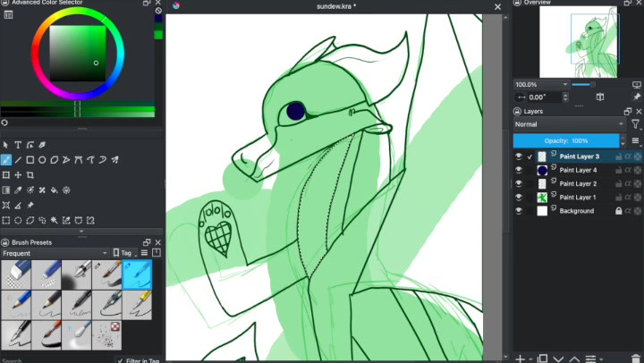644x363 pixels.
Task: Select the Measure tool
Action: (x=18, y=206)
